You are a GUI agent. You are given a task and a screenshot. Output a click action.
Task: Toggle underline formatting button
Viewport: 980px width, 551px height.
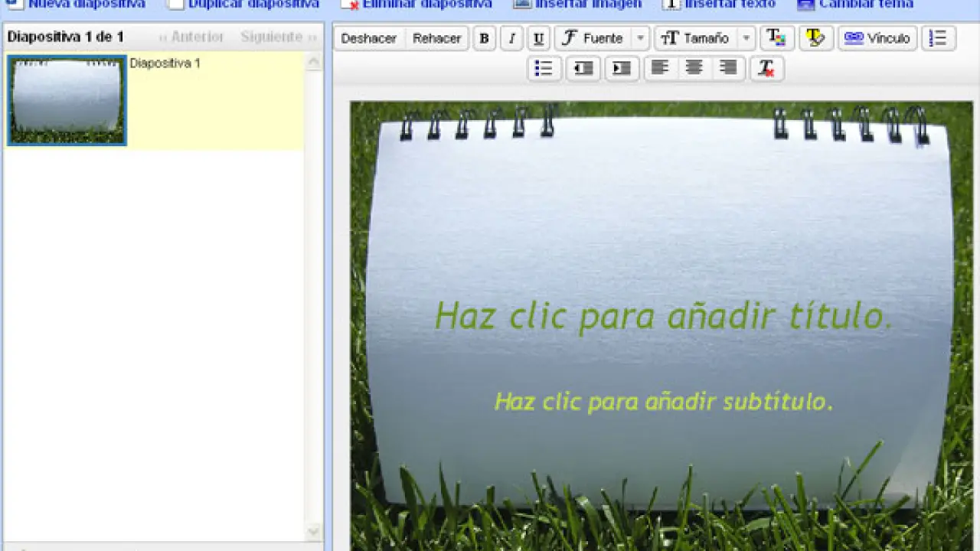tap(538, 38)
